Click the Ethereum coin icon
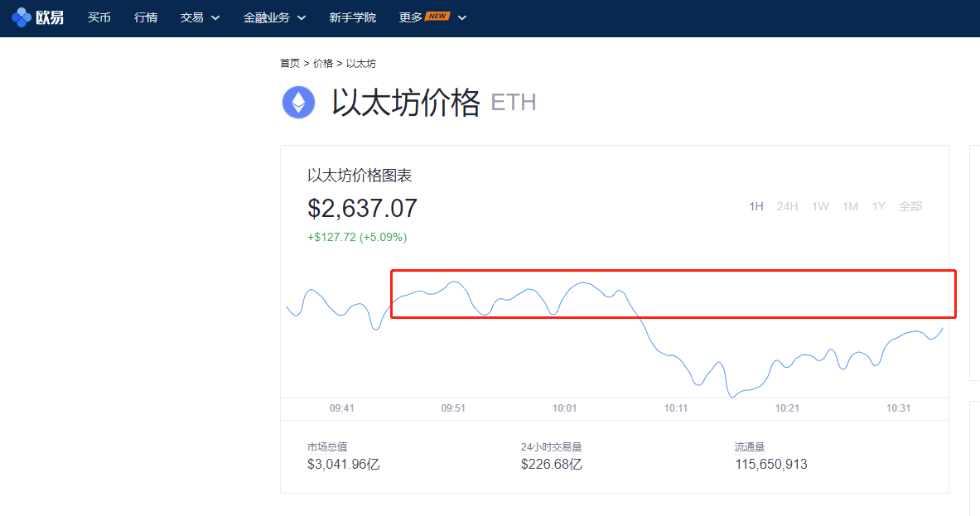 (298, 103)
